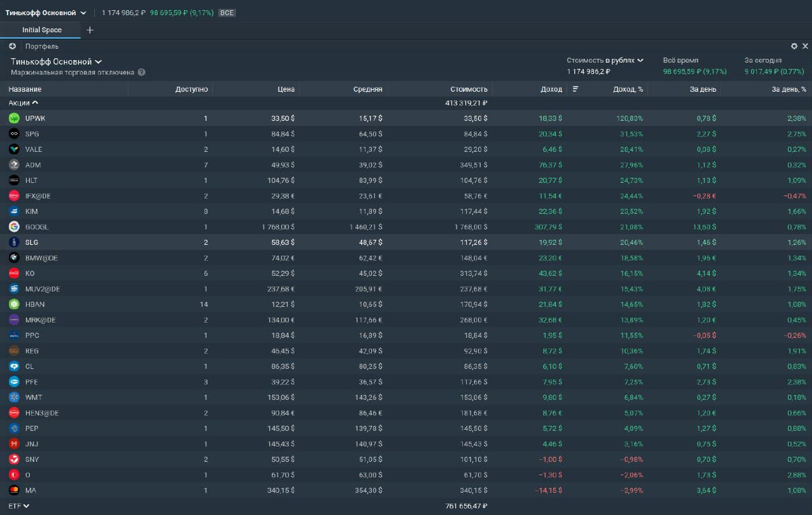
Task: Click MA loss value −14,15 $
Action: tap(548, 490)
